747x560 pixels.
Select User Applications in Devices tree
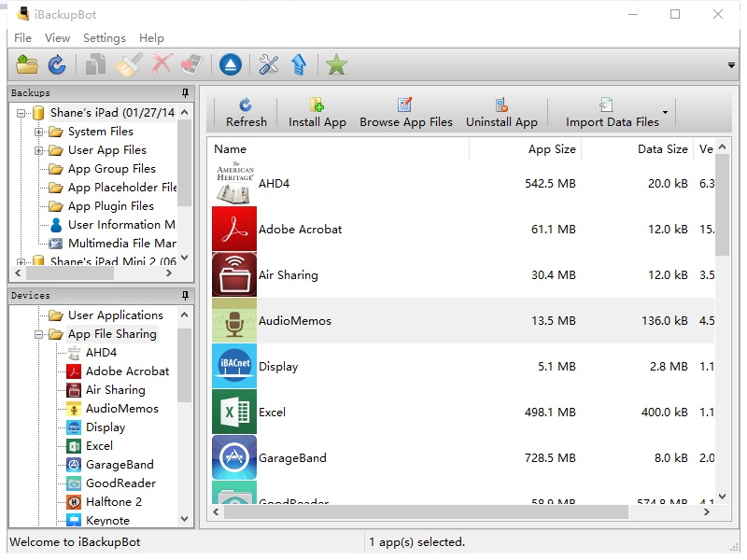115,315
